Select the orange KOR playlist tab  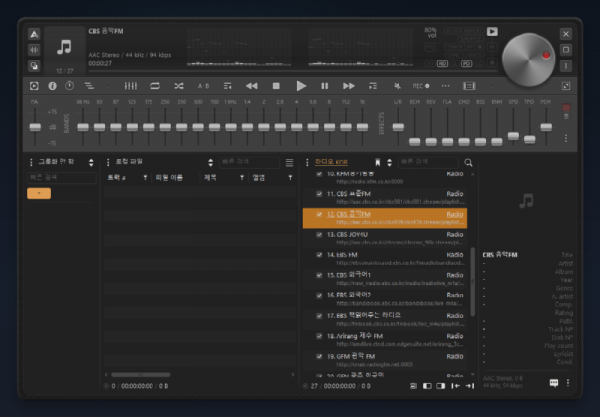[x=331, y=162]
